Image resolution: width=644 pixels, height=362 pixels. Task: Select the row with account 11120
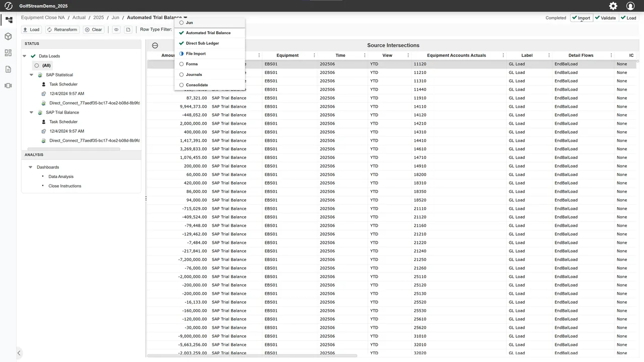click(x=391, y=64)
